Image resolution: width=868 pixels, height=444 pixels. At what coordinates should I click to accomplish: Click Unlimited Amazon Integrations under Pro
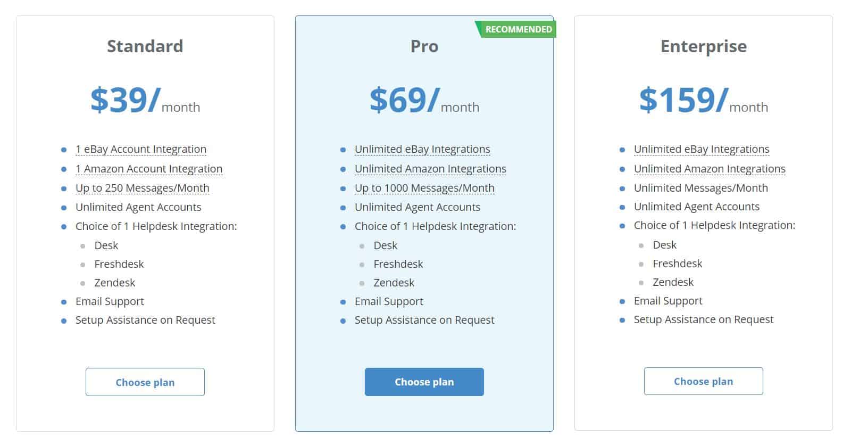click(x=430, y=169)
